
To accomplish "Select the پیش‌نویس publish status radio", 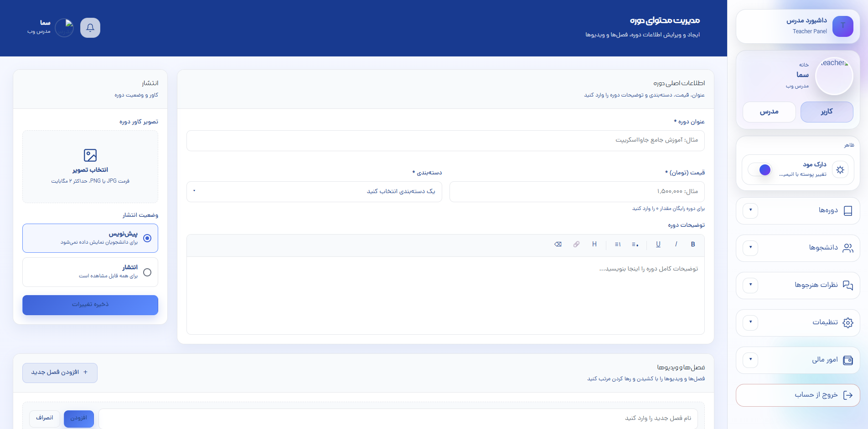I will pos(147,238).
